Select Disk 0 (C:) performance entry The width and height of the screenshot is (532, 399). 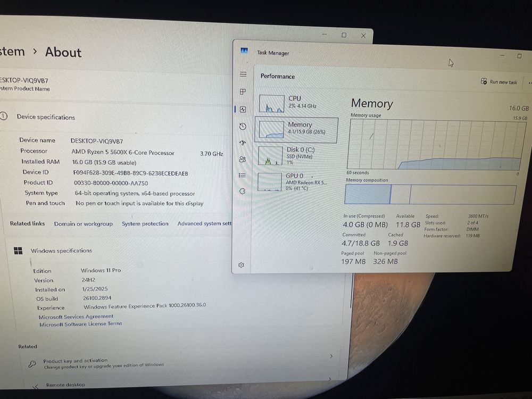coord(295,155)
